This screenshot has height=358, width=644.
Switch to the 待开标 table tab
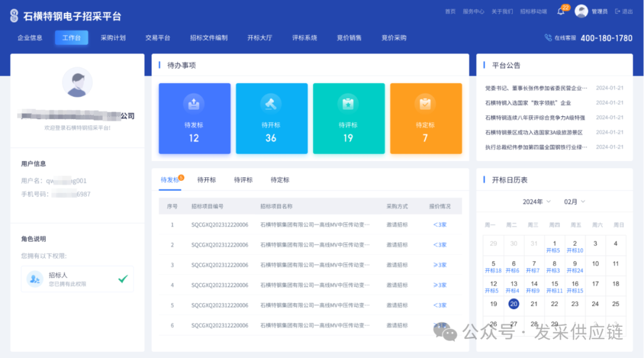[207, 180]
